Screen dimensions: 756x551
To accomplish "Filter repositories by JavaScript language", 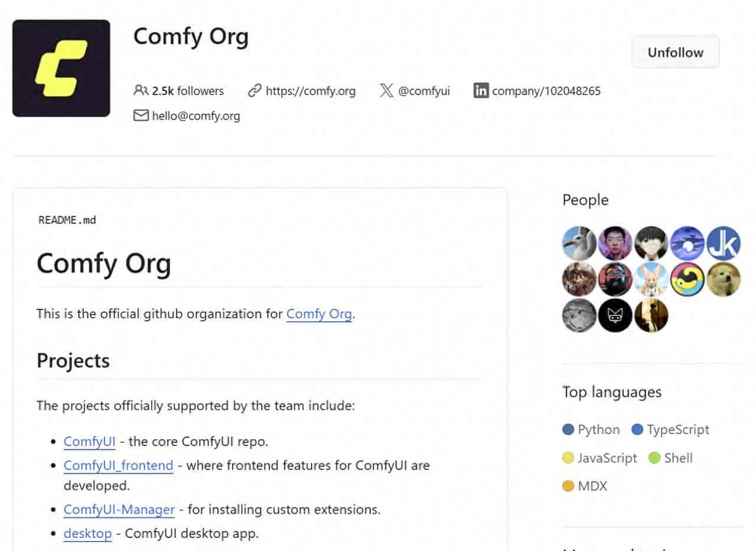I will [600, 458].
